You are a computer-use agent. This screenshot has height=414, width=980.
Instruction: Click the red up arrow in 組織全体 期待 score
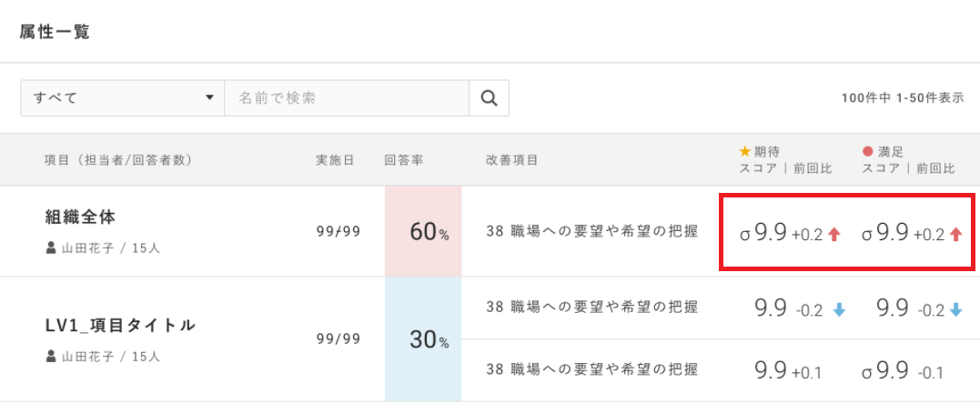[x=834, y=234]
